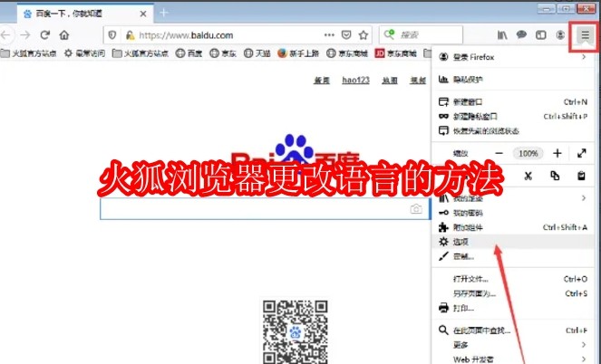The image size is (601, 364).
Task: Cut with the scissors icon
Action: pos(528,176)
